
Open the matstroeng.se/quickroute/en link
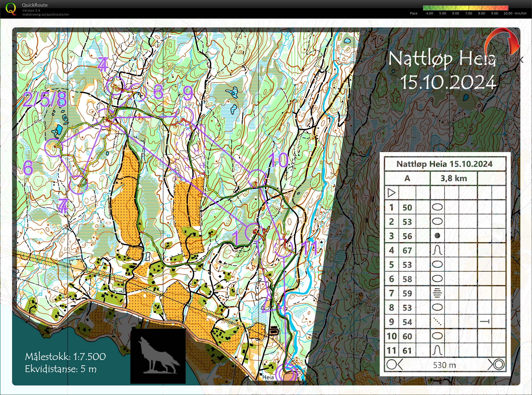(45, 14)
